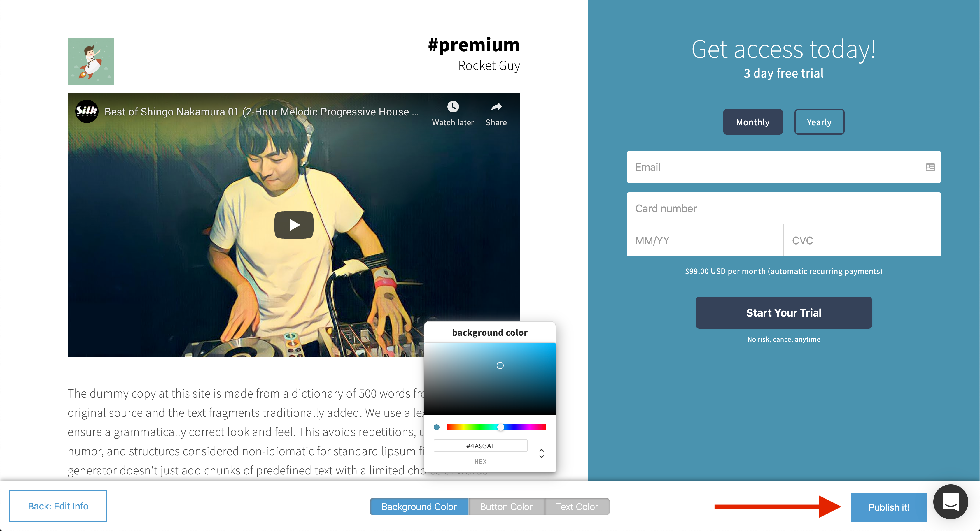Click Start Your Trial button
980x531 pixels.
click(784, 312)
